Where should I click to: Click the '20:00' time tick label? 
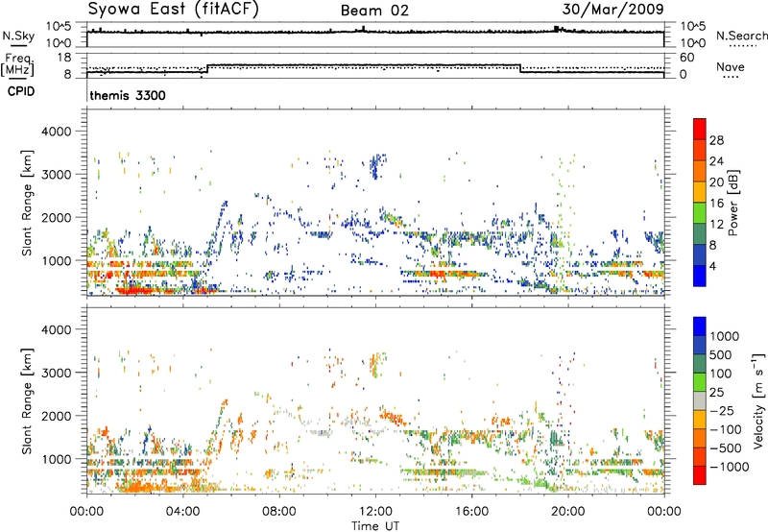coord(568,512)
